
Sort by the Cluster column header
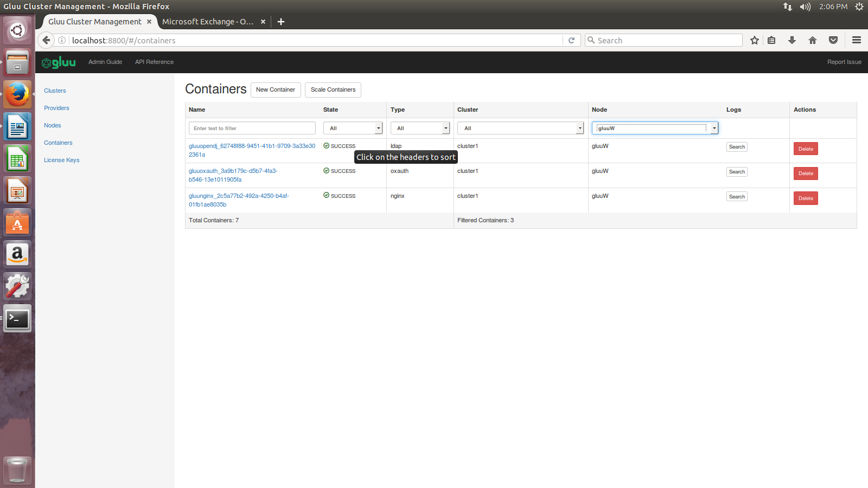click(x=468, y=110)
